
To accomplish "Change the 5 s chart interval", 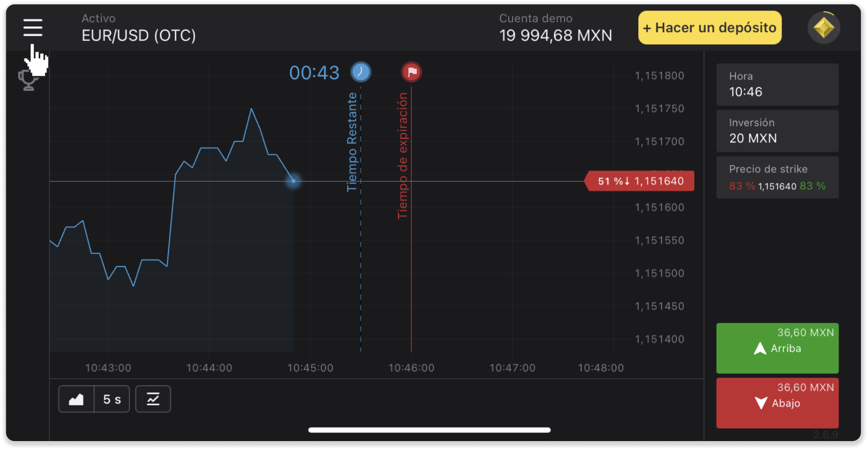I will [112, 399].
